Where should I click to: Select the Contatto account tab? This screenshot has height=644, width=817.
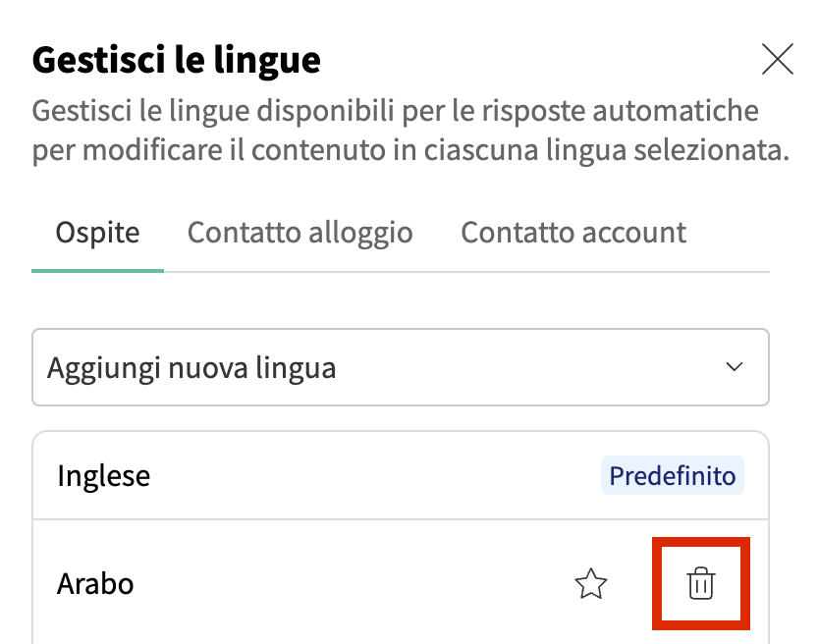pyautogui.click(x=573, y=233)
